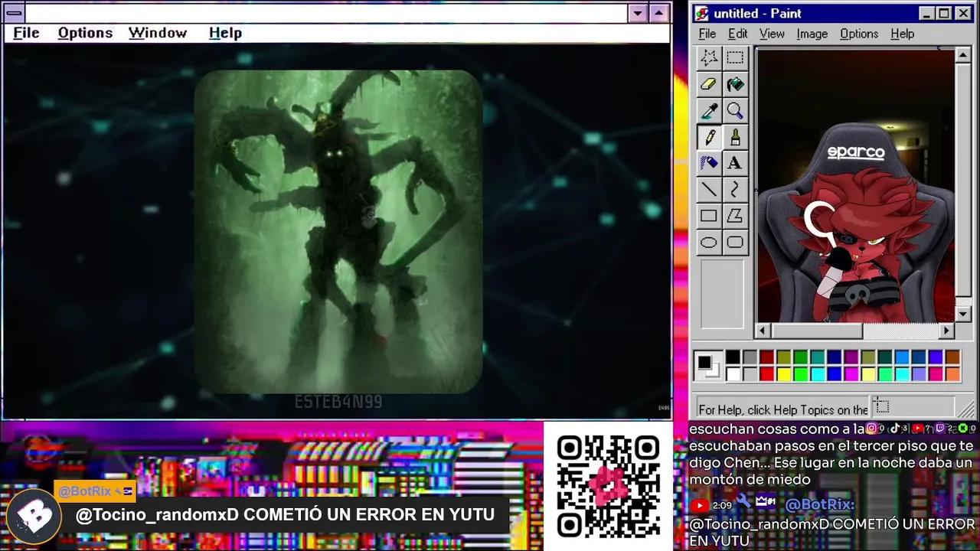The image size is (980, 551).
Task: Pick the Eraser tool in Paint
Action: pyautogui.click(x=709, y=84)
